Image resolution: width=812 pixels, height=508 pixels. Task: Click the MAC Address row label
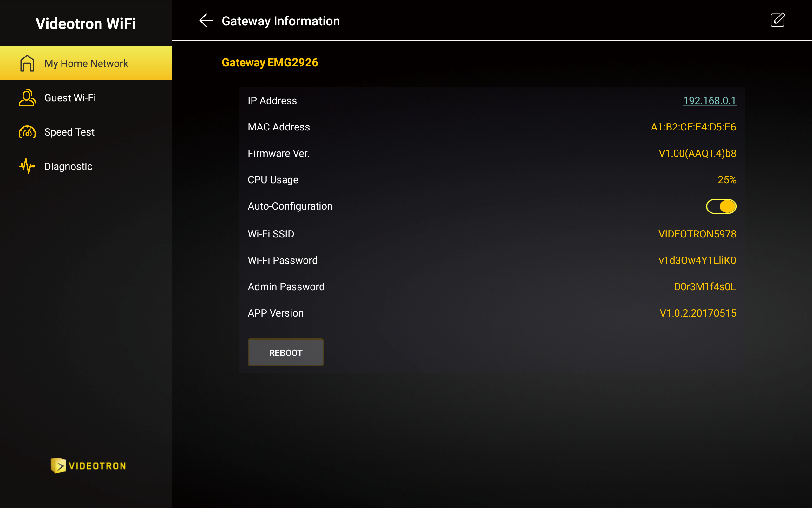pyautogui.click(x=278, y=127)
